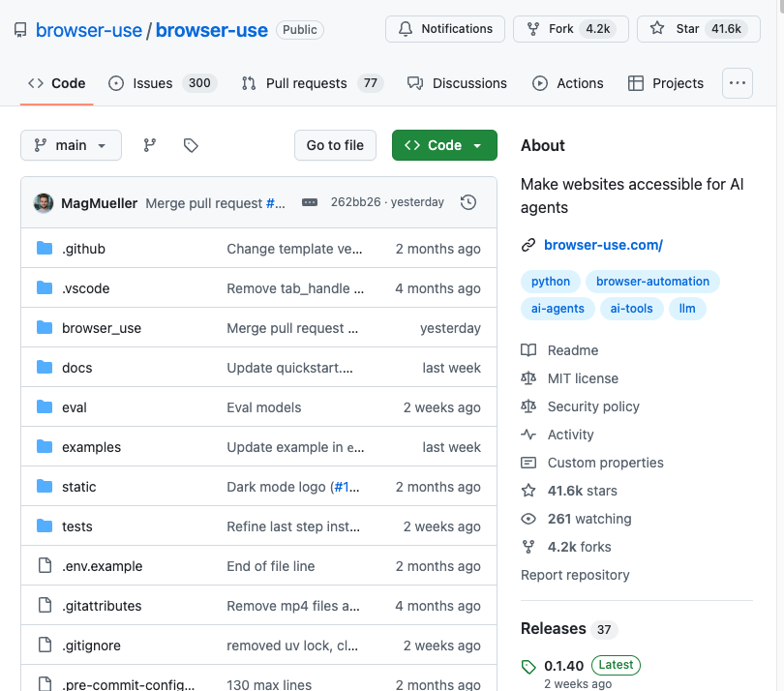Open the three-dot more tabs menu
The height and width of the screenshot is (691, 784).
tap(737, 83)
